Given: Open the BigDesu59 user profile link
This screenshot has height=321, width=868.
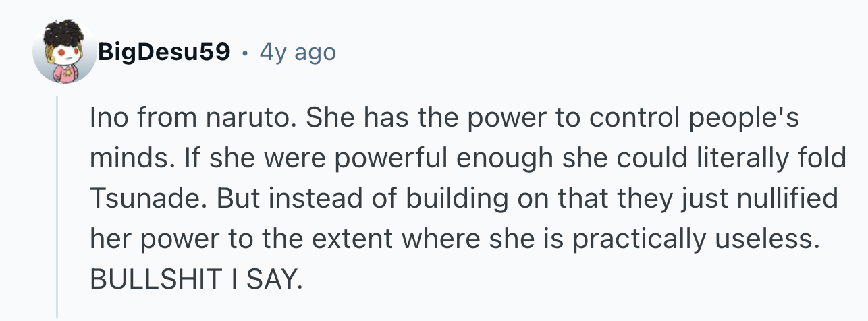Looking at the screenshot, I should (165, 52).
